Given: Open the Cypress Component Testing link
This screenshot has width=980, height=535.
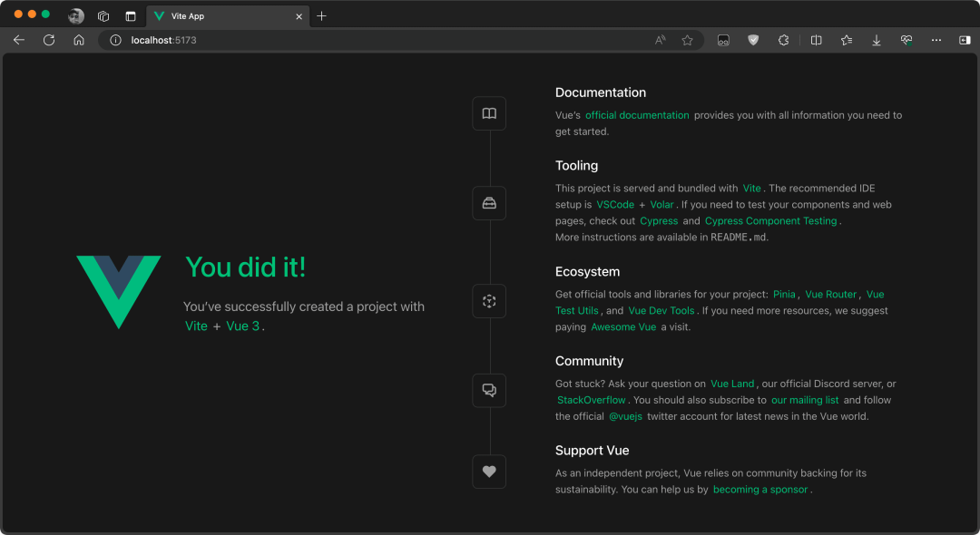Looking at the screenshot, I should coord(770,220).
